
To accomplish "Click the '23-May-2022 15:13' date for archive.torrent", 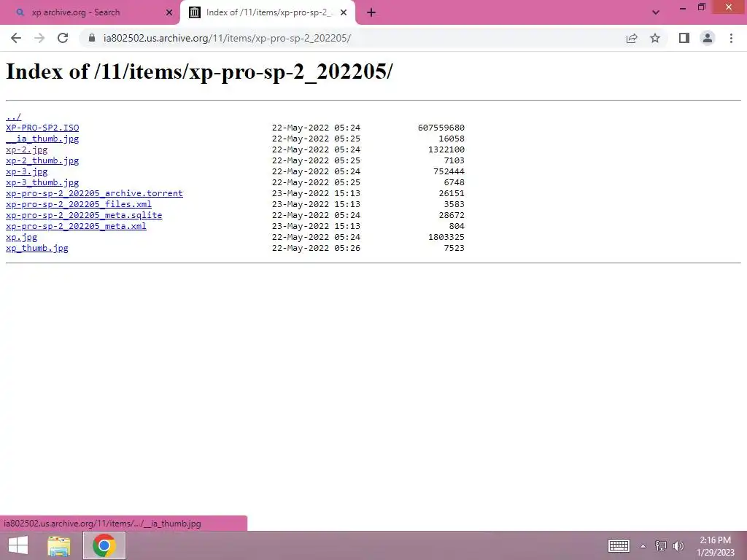I will pos(316,193).
